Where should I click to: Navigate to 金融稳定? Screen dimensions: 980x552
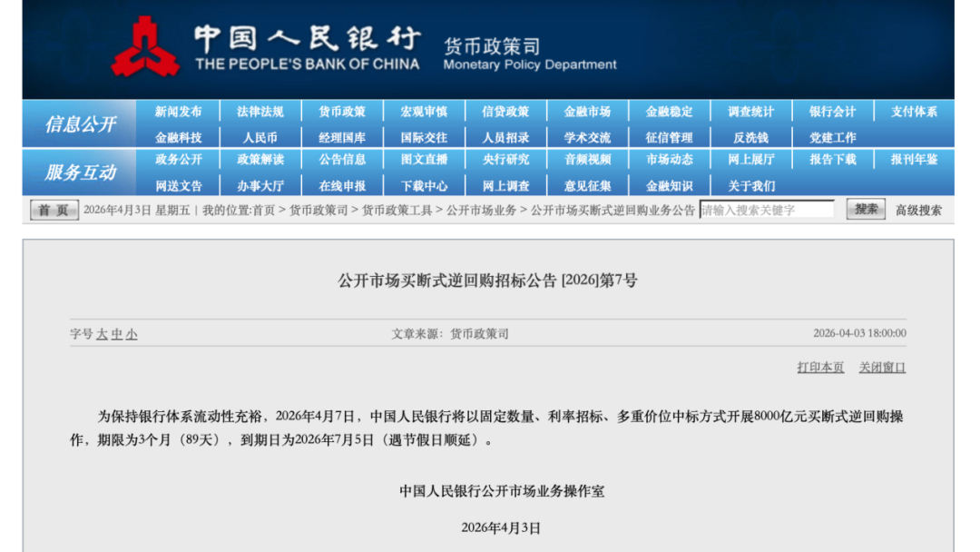point(670,112)
